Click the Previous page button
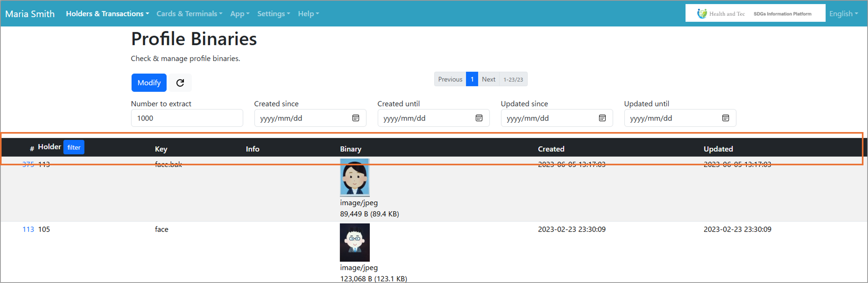This screenshot has height=283, width=868. point(450,80)
